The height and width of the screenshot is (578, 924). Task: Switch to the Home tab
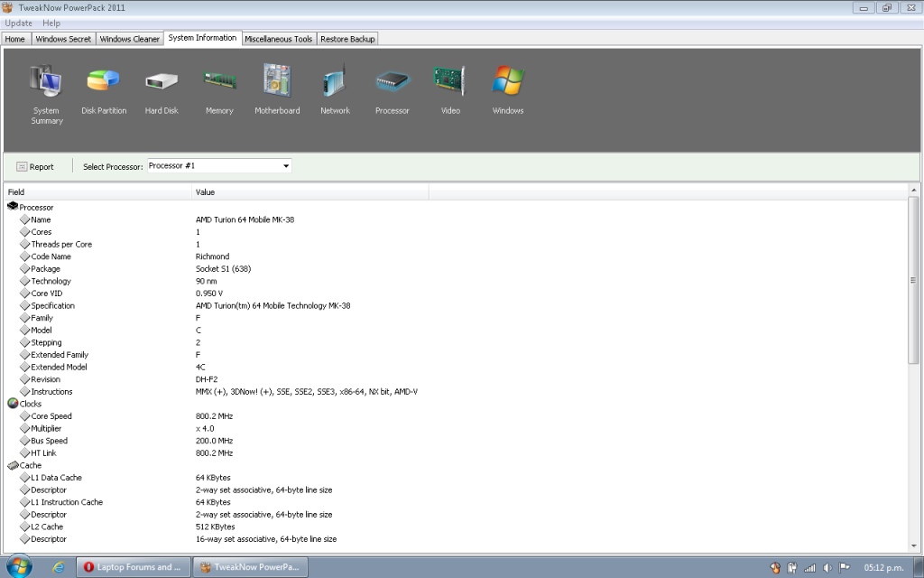click(x=15, y=39)
